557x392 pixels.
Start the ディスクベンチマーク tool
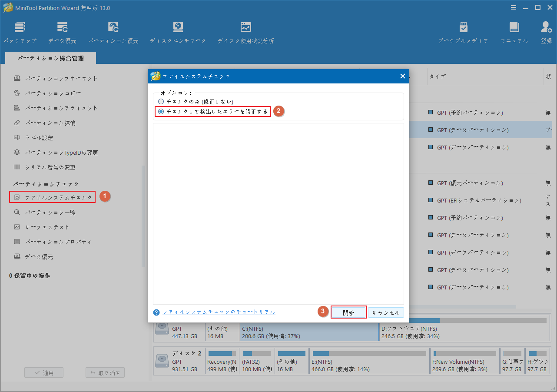click(178, 32)
